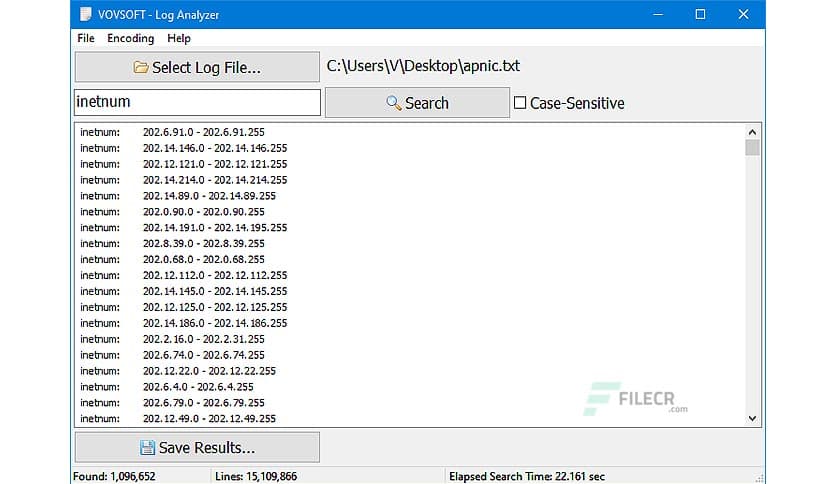Click the Save Results button

point(197,447)
